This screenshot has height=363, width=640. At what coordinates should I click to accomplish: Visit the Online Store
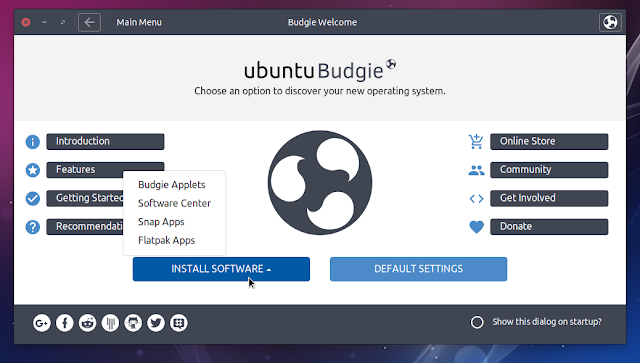(549, 142)
